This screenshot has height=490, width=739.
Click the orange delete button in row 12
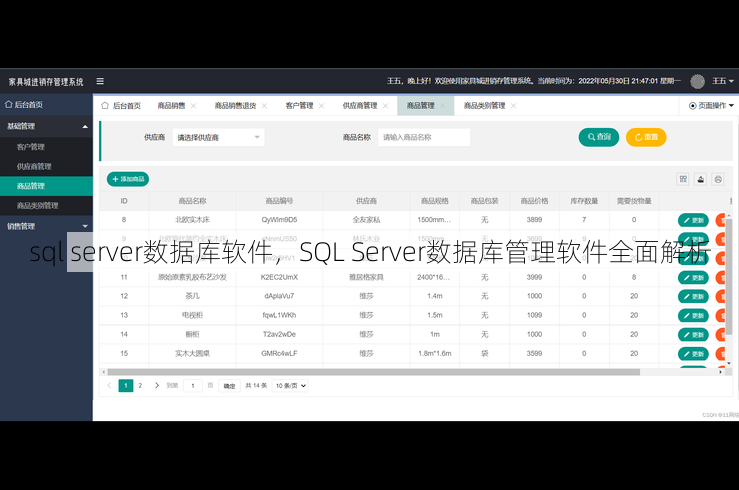point(721,296)
